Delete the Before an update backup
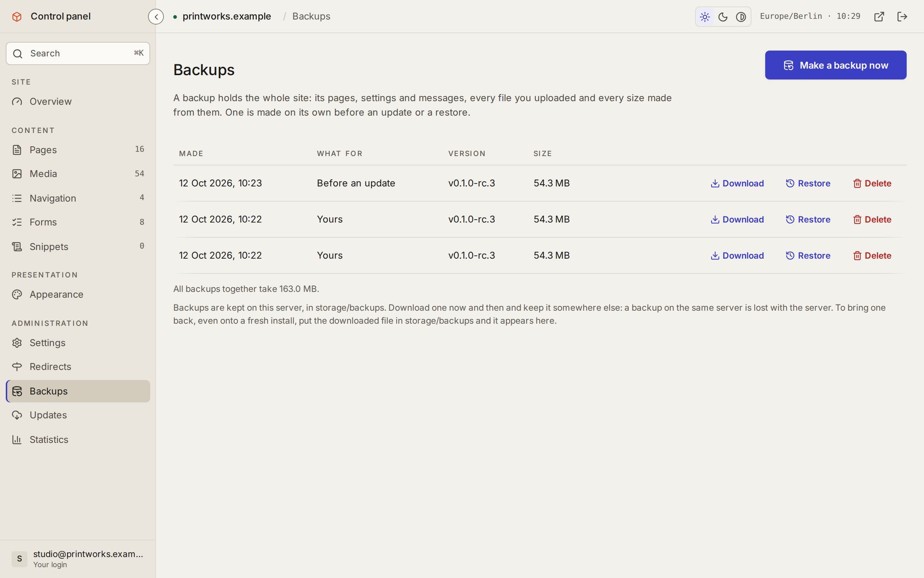The width and height of the screenshot is (924, 578). click(x=872, y=183)
